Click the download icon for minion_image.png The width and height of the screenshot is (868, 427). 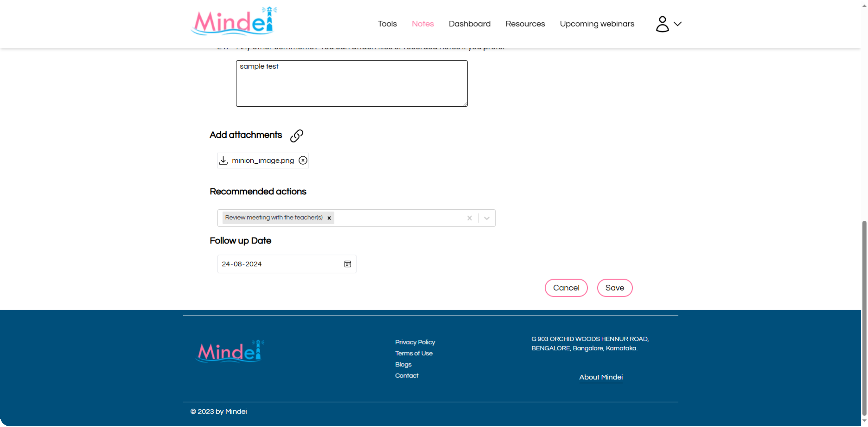pos(223,160)
